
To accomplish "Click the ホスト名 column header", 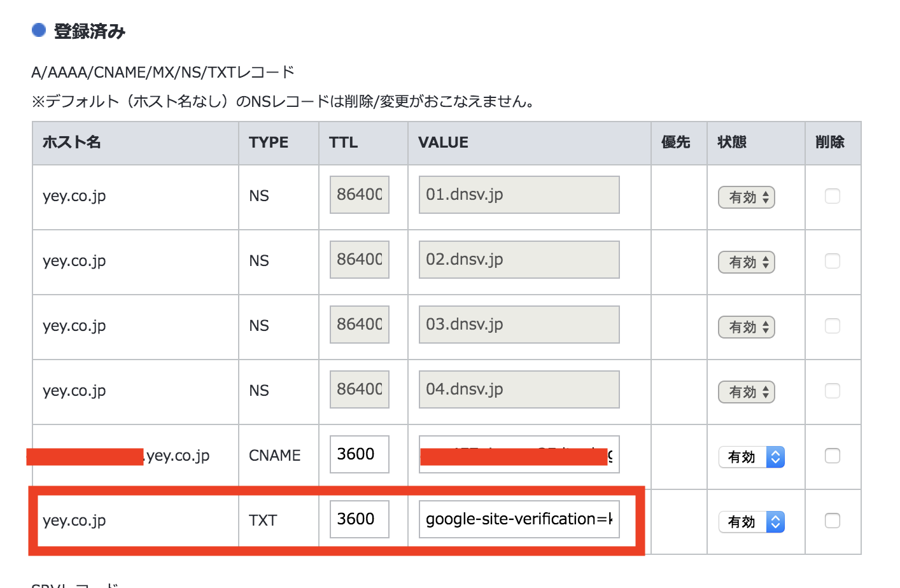I will (x=72, y=143).
